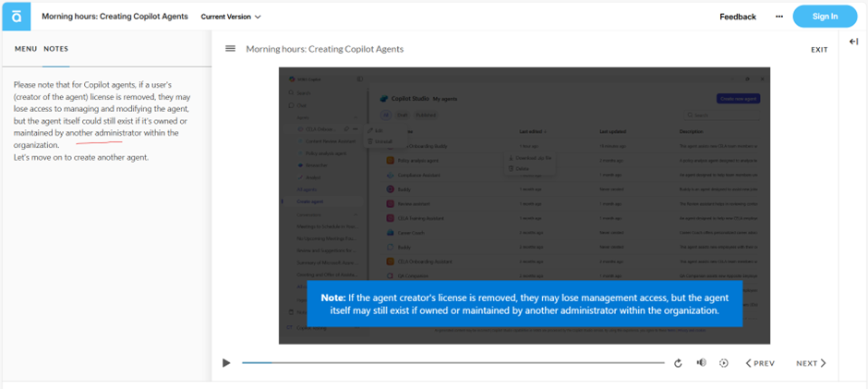The image size is (868, 389).
Task: Click the slide-area title beside the hamburger icon
Action: pyautogui.click(x=325, y=49)
